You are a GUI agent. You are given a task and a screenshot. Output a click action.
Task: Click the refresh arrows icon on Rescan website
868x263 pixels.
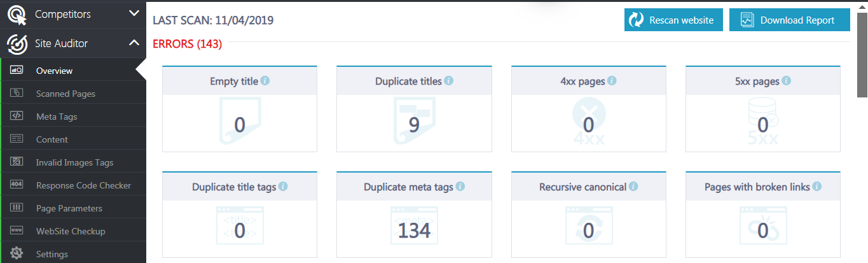tap(637, 20)
